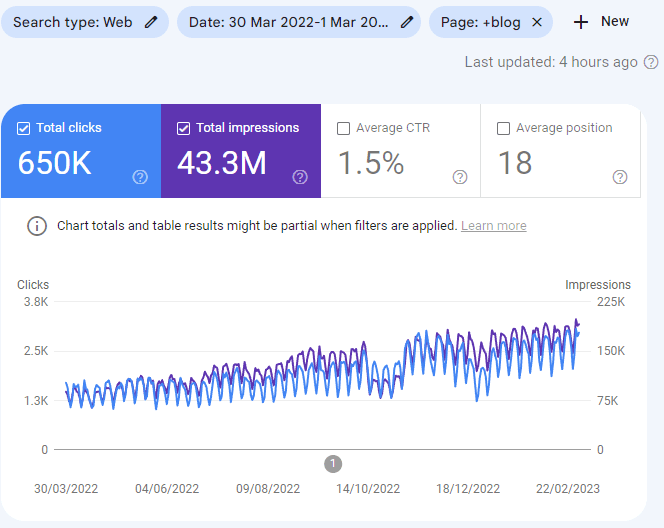Viewport: 664px width, 528px height.
Task: Click the annotation marker 1 on chart timeline
Action: coord(334,463)
